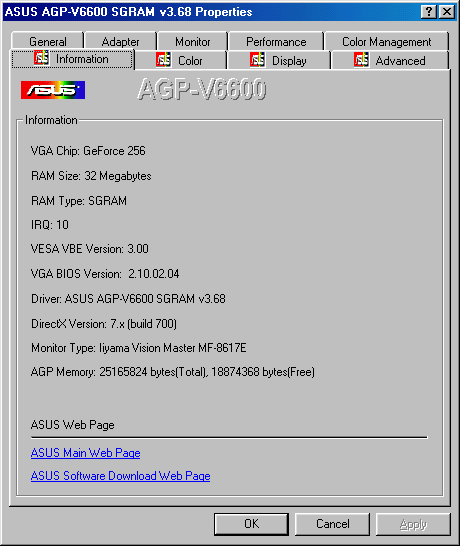Image resolution: width=460 pixels, height=546 pixels.
Task: Confirm with the OK button
Action: (x=251, y=524)
